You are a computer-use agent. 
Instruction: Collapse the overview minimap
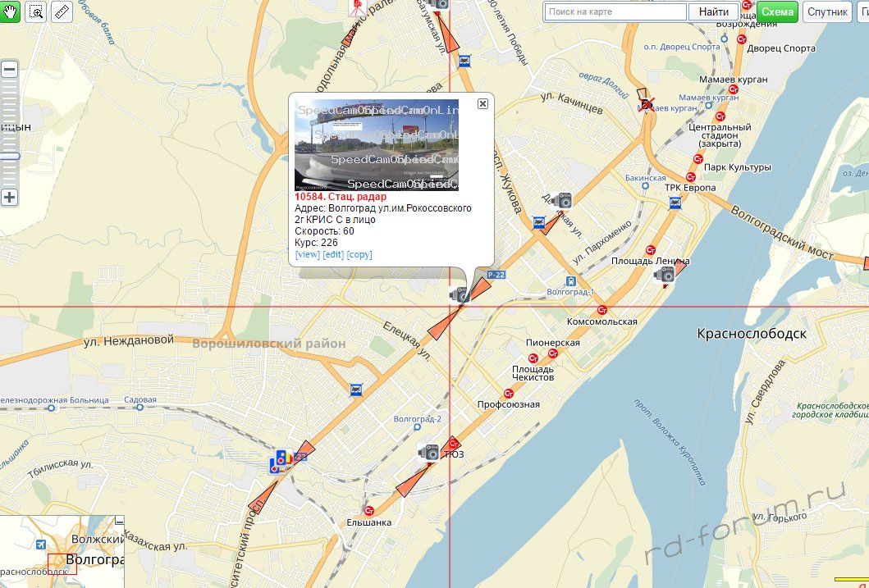pos(119,521)
